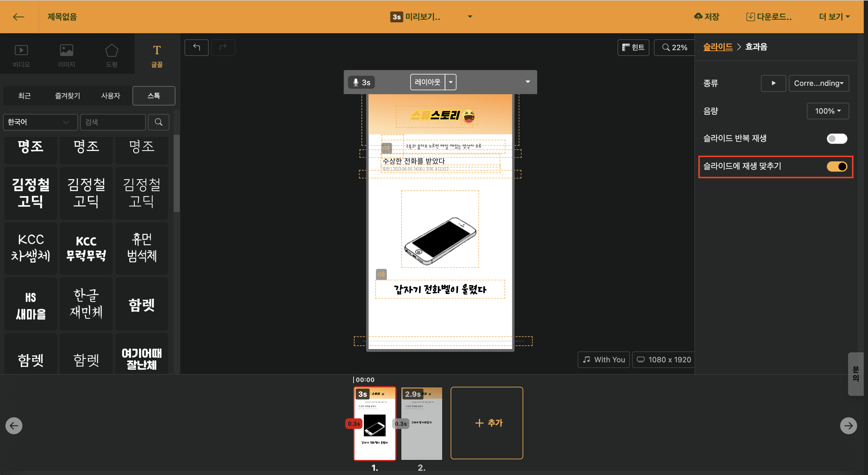868x475 pixels.
Task: Open the 레이아웃 dropdown arrow
Action: (x=451, y=82)
